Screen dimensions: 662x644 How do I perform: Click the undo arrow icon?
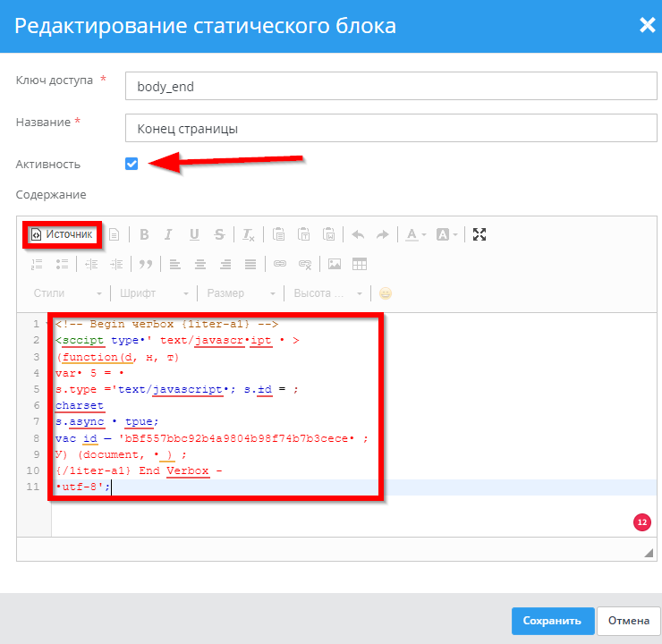click(x=358, y=234)
